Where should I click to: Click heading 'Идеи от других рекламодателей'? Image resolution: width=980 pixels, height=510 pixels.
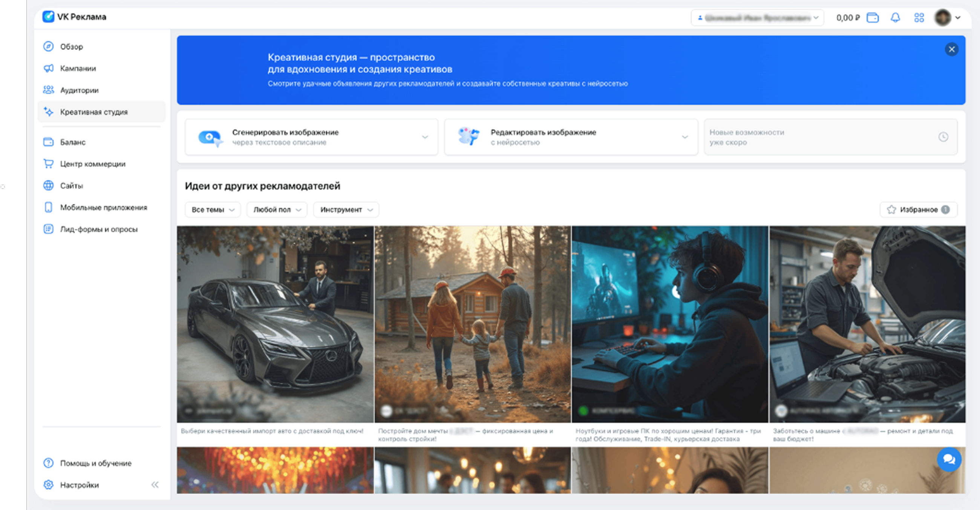[262, 186]
